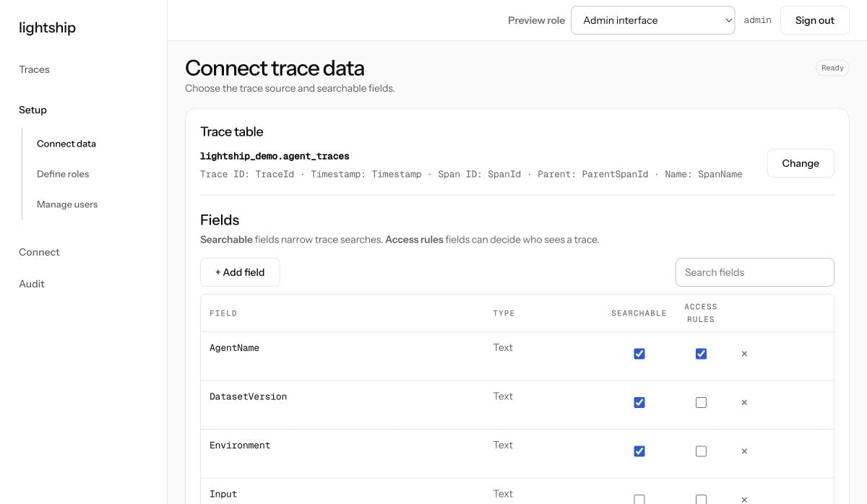The image size is (867, 504).
Task: Open the Preview role dropdown
Action: (x=653, y=20)
